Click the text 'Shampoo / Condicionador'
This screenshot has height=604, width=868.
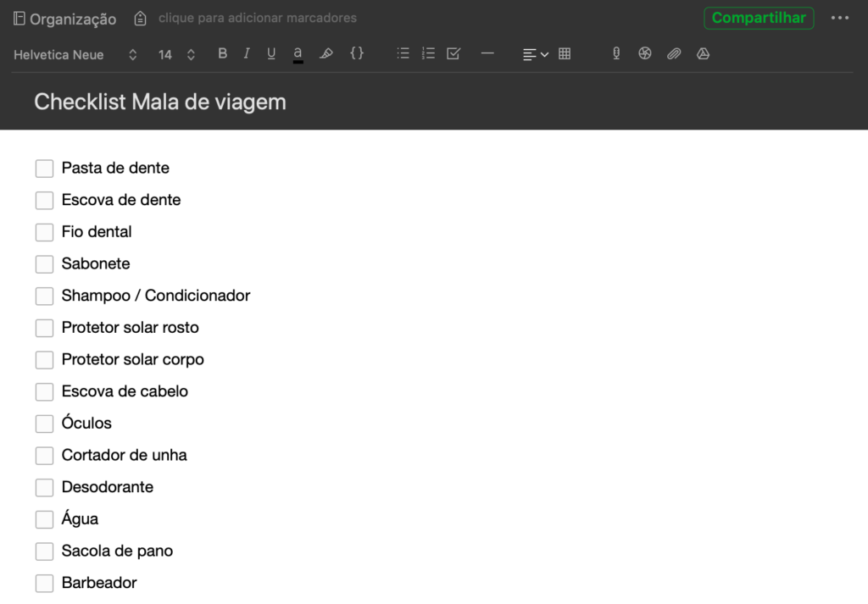156,296
